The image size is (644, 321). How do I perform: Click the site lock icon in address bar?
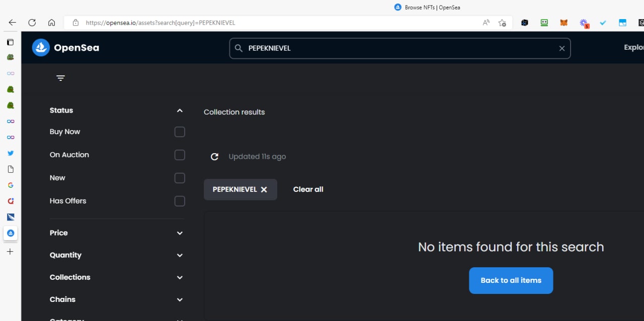[76, 23]
